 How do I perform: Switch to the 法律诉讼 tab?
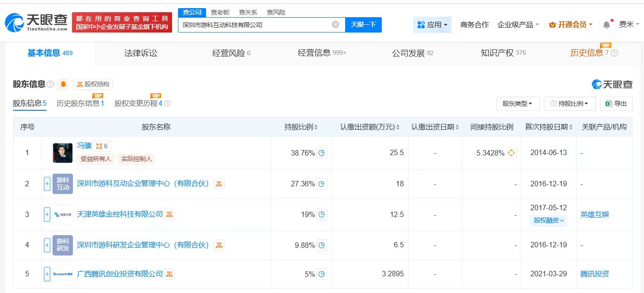point(141,53)
